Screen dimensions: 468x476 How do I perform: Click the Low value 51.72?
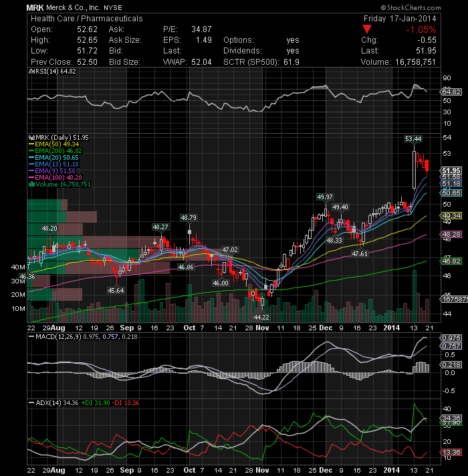[x=87, y=51]
